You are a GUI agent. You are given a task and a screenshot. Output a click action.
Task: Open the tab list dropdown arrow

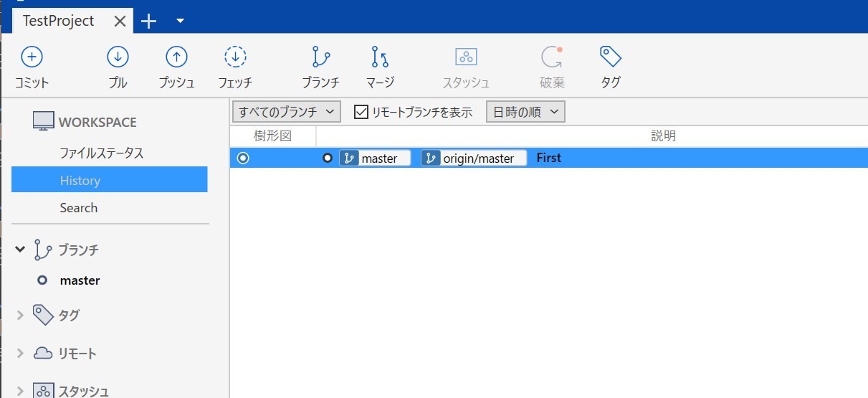180,21
